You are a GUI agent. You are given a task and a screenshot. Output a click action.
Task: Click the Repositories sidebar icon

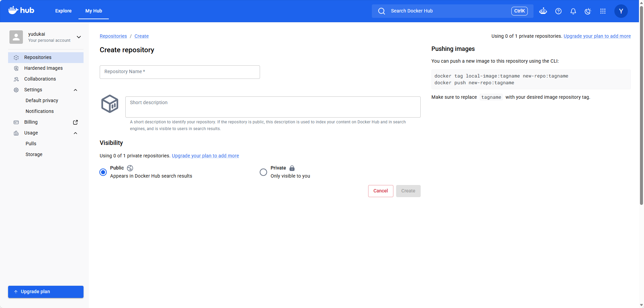coord(16,58)
